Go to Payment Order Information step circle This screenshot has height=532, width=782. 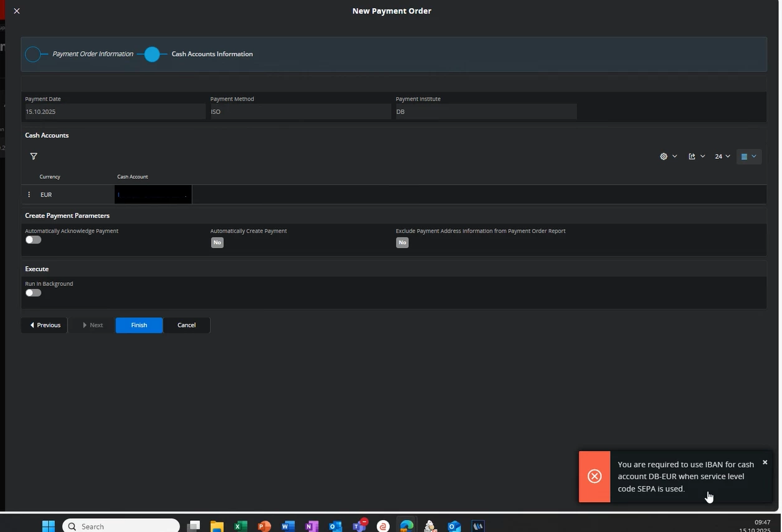[33, 54]
